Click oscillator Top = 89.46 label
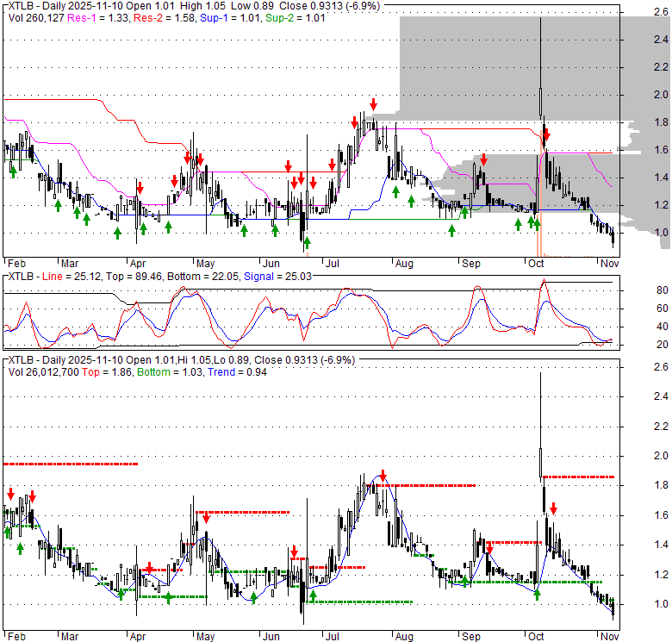This screenshot has height=642, width=672. pyautogui.click(x=134, y=277)
